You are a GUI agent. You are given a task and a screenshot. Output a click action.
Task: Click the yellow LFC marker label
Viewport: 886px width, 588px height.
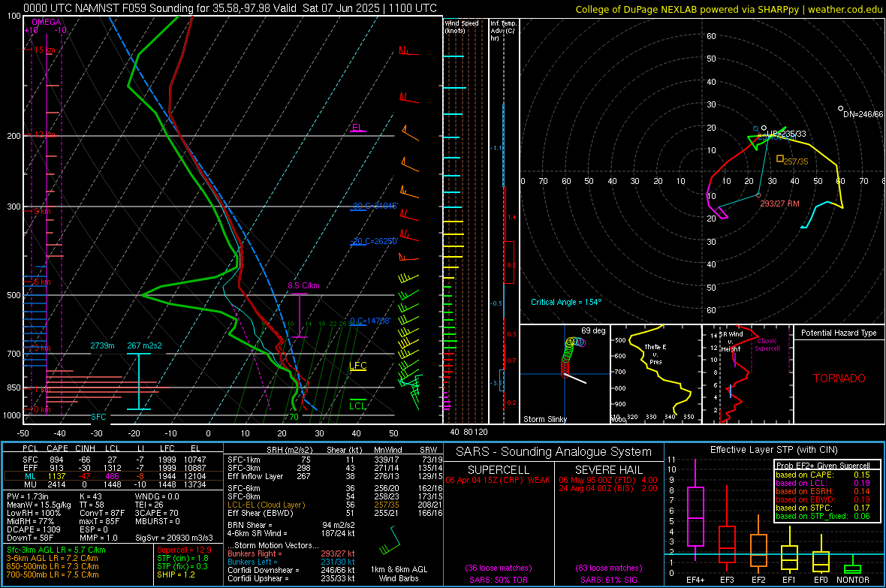[x=357, y=366]
